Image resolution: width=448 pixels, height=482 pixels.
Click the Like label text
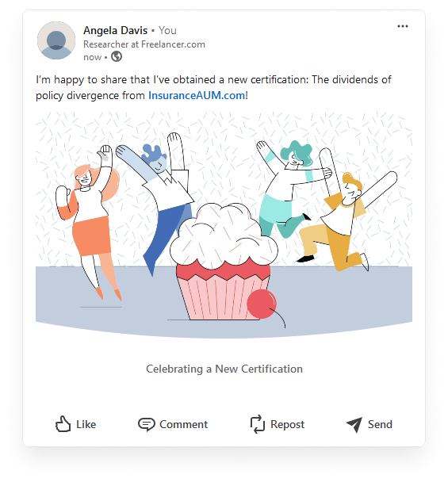[86, 424]
